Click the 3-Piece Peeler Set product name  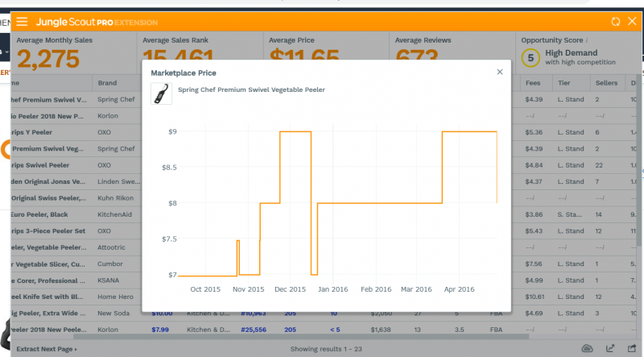click(48, 230)
